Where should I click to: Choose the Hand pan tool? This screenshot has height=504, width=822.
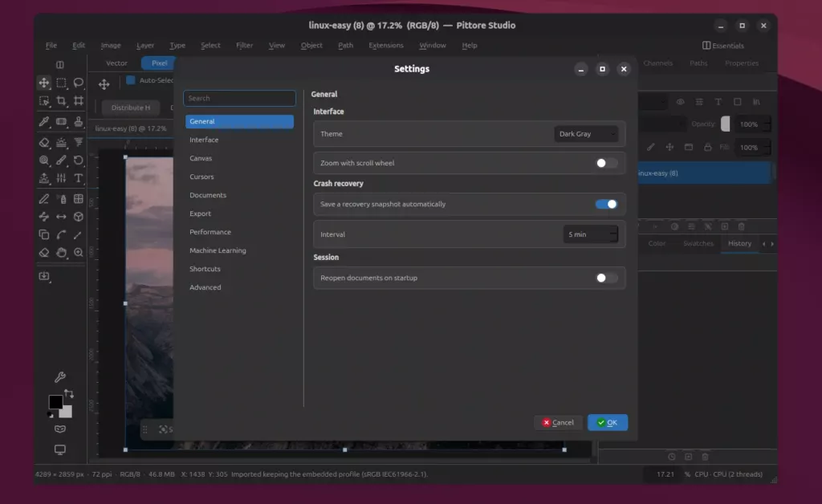click(x=61, y=253)
